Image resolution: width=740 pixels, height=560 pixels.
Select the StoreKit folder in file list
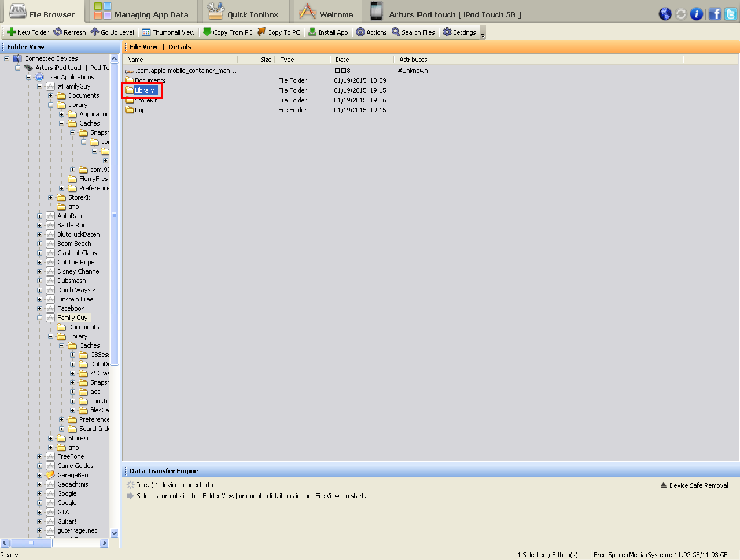pos(142,100)
